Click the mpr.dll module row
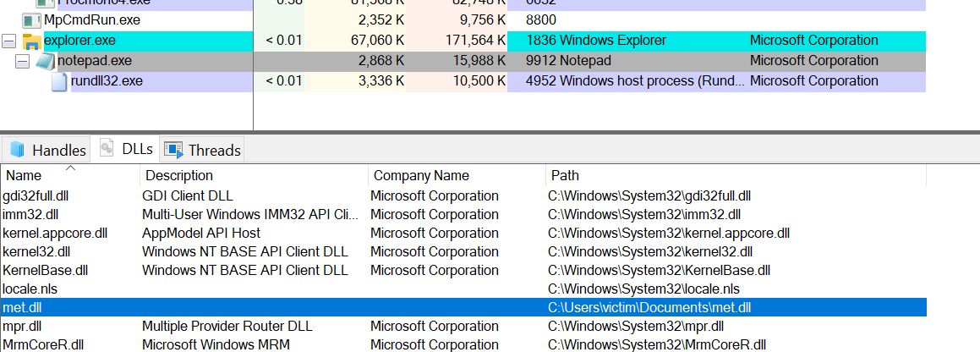Screen dimensions: 980x352 pyautogui.click(x=23, y=327)
